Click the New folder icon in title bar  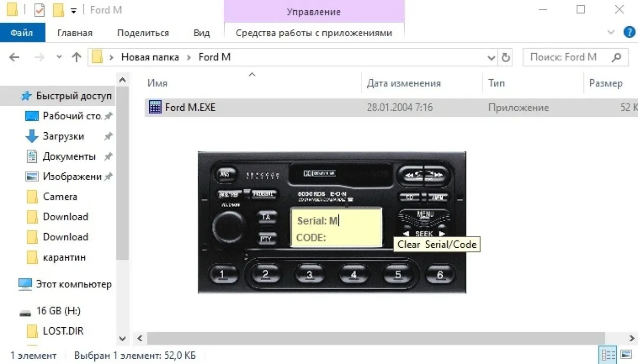[x=58, y=10]
